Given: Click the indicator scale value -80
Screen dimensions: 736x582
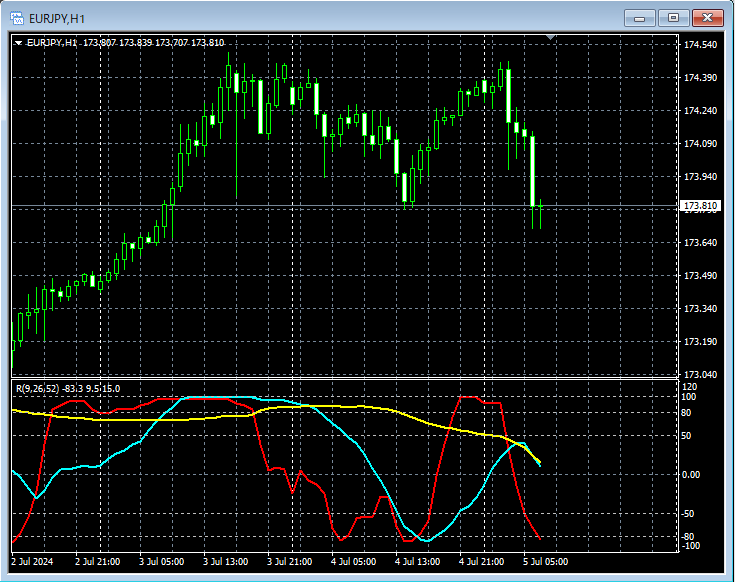Looking at the screenshot, I should pyautogui.click(x=688, y=536).
